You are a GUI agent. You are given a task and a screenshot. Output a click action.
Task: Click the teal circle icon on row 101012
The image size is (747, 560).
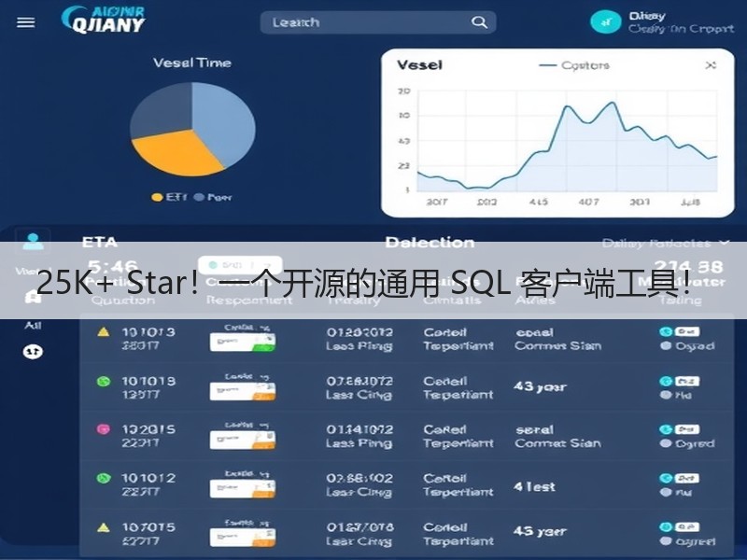click(666, 478)
